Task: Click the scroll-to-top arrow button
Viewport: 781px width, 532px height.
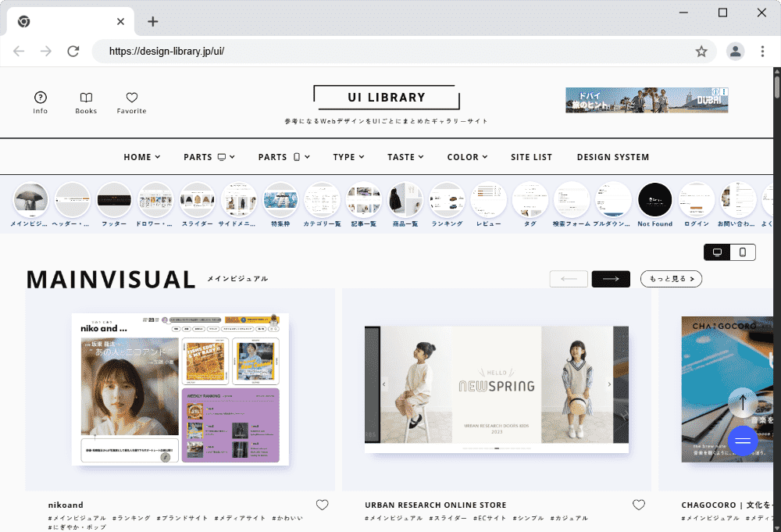Action: tap(743, 402)
